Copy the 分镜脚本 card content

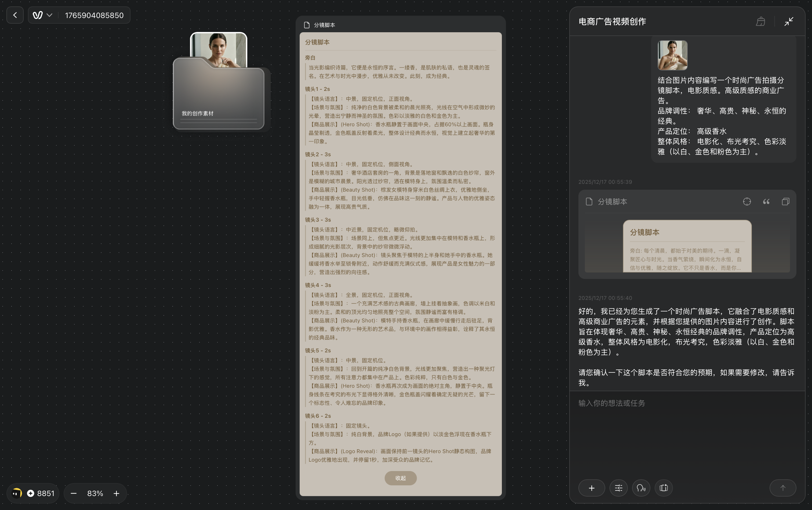coord(785,202)
